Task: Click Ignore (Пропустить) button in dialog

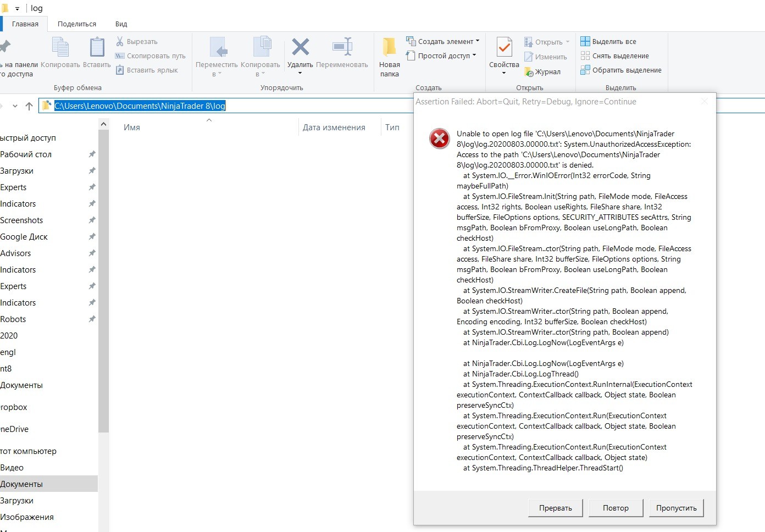Action: (676, 508)
